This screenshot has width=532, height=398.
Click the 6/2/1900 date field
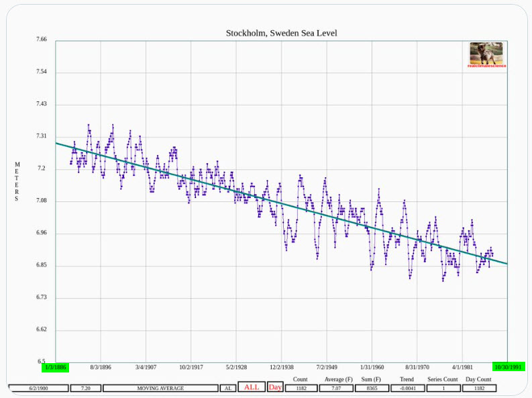tap(39, 388)
